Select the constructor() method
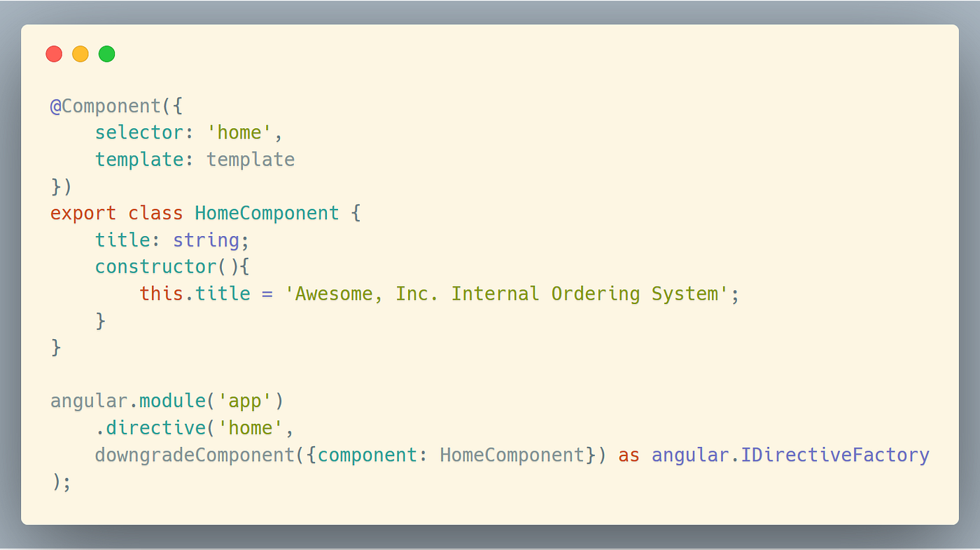Screen dimensions: 980x550 [x=169, y=266]
